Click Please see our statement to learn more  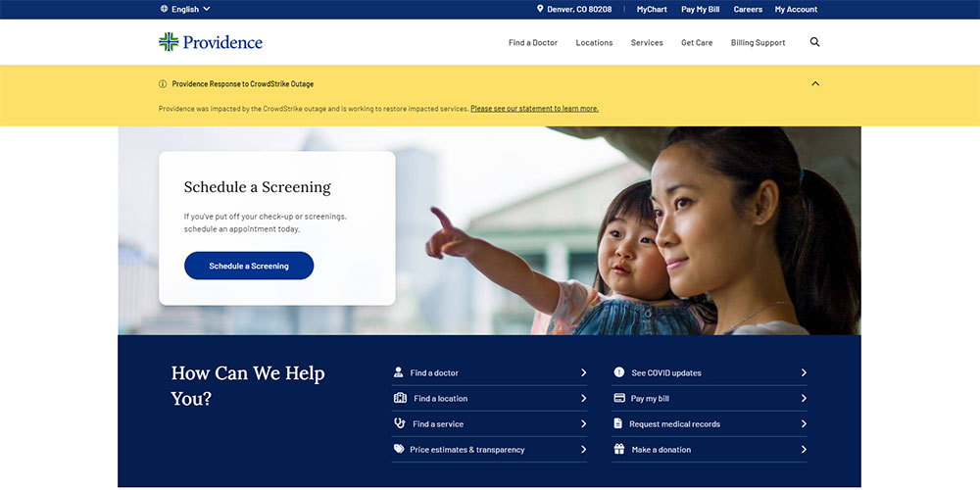pos(534,108)
